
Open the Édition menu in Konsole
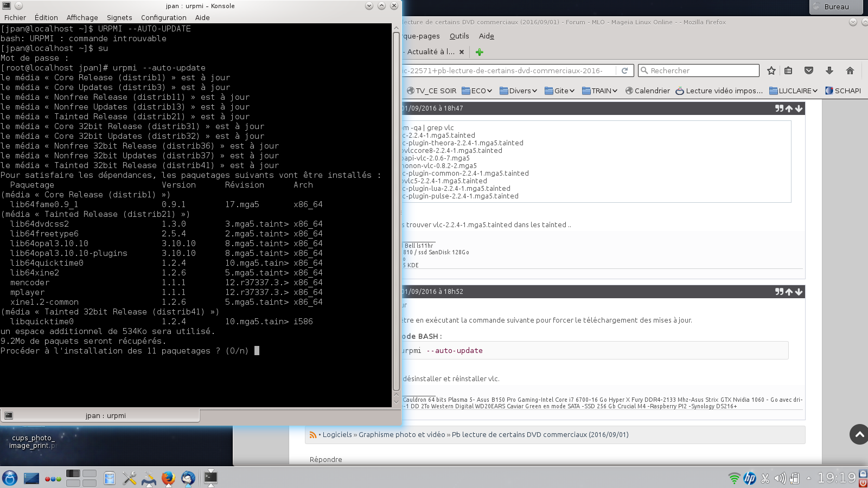(46, 17)
